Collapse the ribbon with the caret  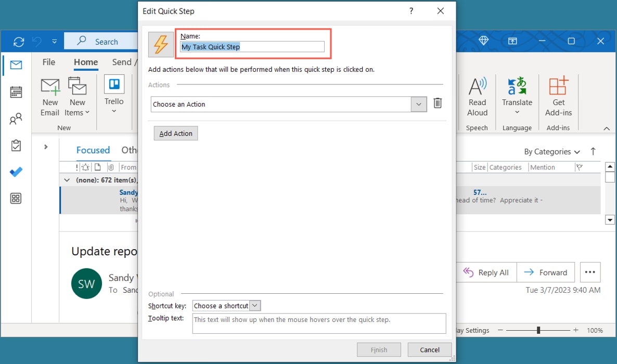[x=607, y=128]
